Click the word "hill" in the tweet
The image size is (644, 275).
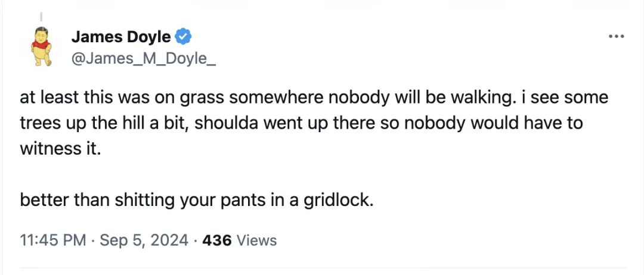click(x=126, y=123)
